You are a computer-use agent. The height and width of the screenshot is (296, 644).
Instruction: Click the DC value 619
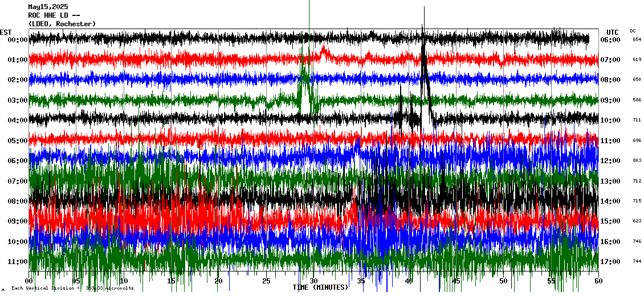point(637,60)
